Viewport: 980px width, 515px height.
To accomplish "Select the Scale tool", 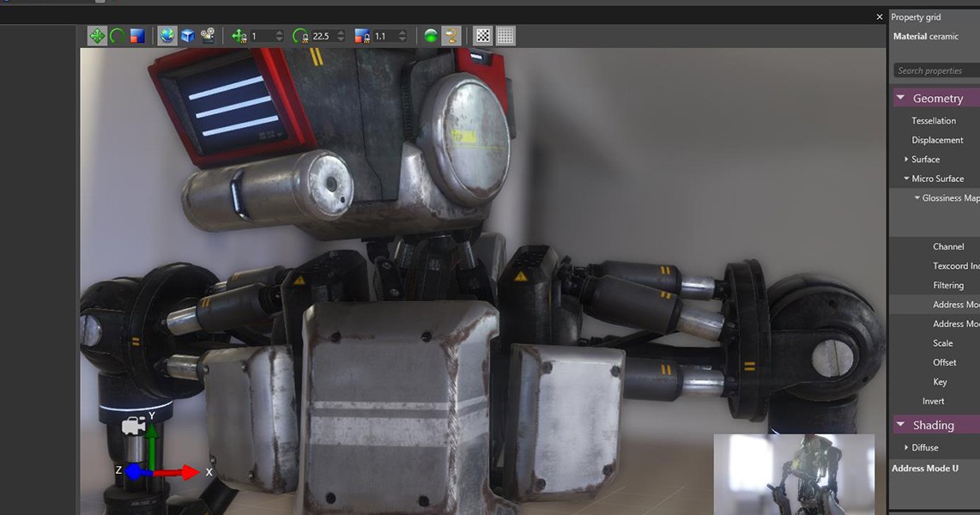I will coord(137,36).
